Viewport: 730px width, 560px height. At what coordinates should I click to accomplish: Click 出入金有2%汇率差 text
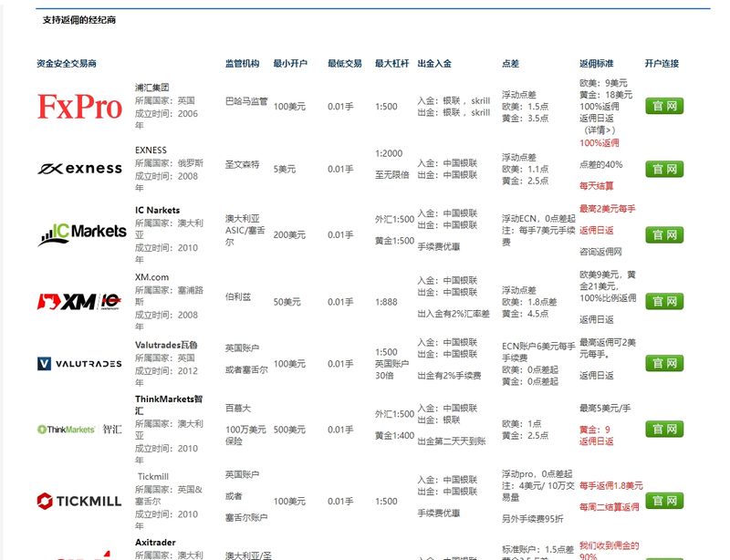454,314
